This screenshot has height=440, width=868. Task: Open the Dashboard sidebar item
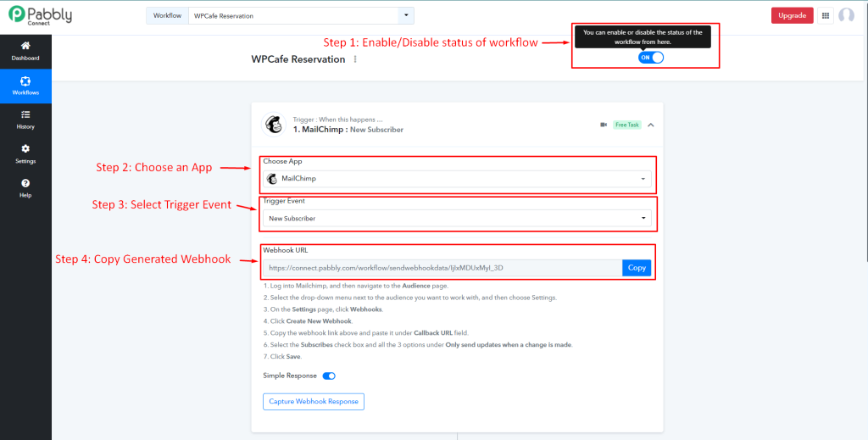pyautogui.click(x=25, y=51)
